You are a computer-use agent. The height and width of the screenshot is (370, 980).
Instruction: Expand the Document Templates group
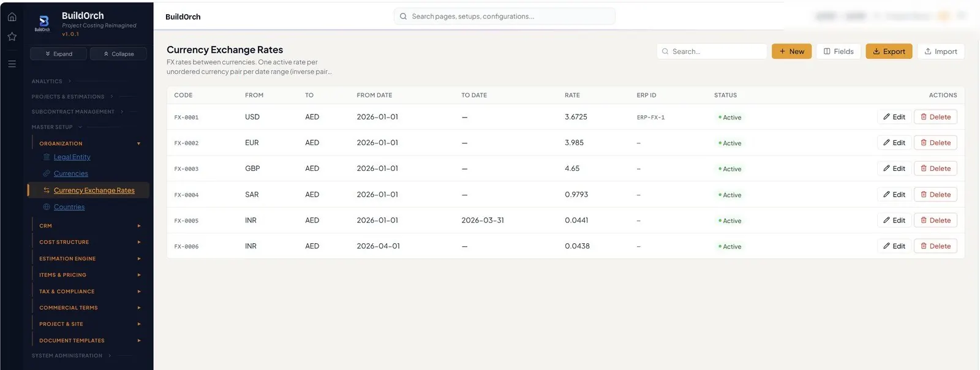click(x=90, y=341)
